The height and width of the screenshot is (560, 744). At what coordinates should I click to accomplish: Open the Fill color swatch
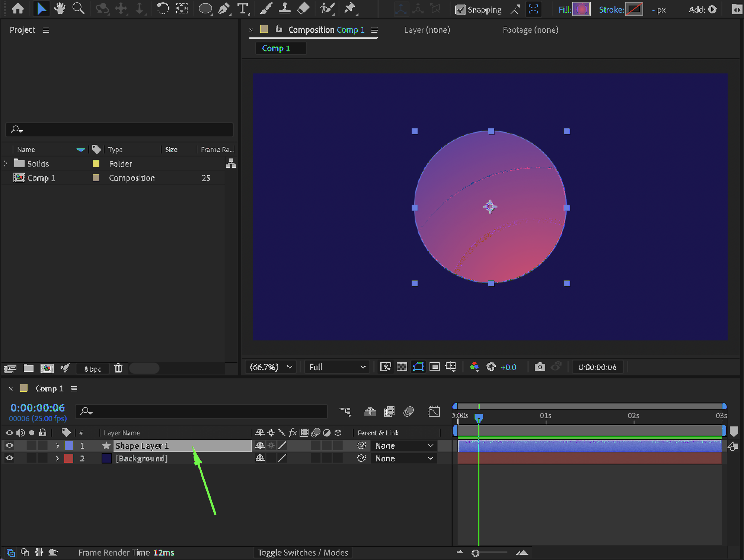click(581, 9)
